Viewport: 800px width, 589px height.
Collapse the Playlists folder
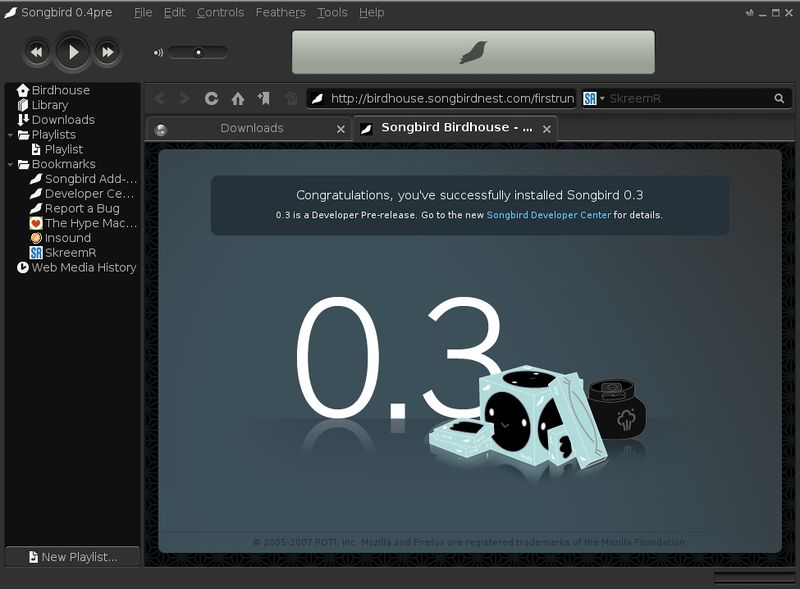(x=10, y=135)
